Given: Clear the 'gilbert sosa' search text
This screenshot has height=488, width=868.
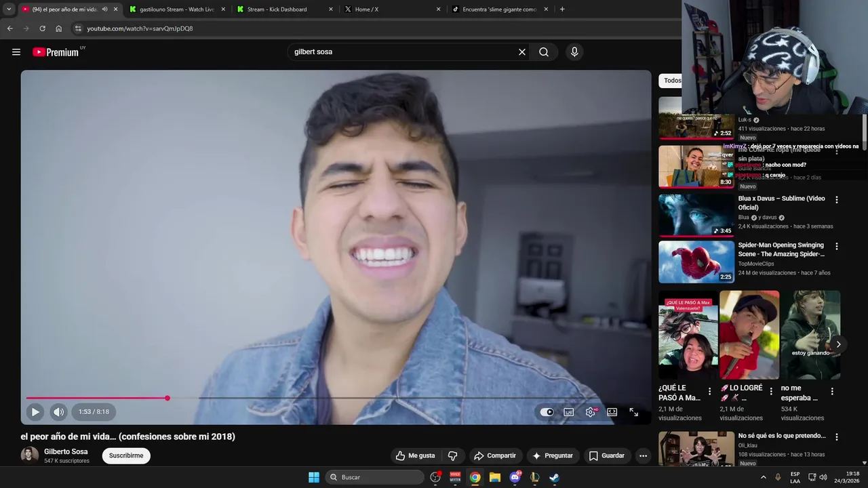Looking at the screenshot, I should [522, 52].
